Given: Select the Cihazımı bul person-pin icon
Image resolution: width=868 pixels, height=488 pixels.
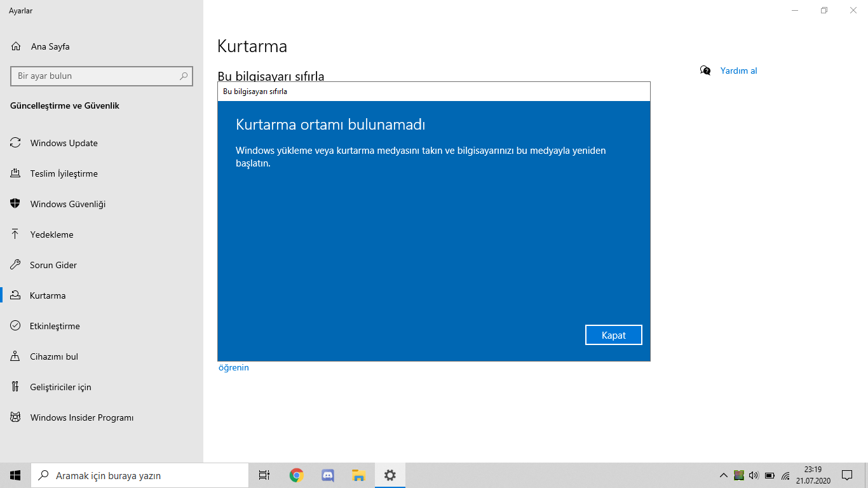Looking at the screenshot, I should coord(15,356).
